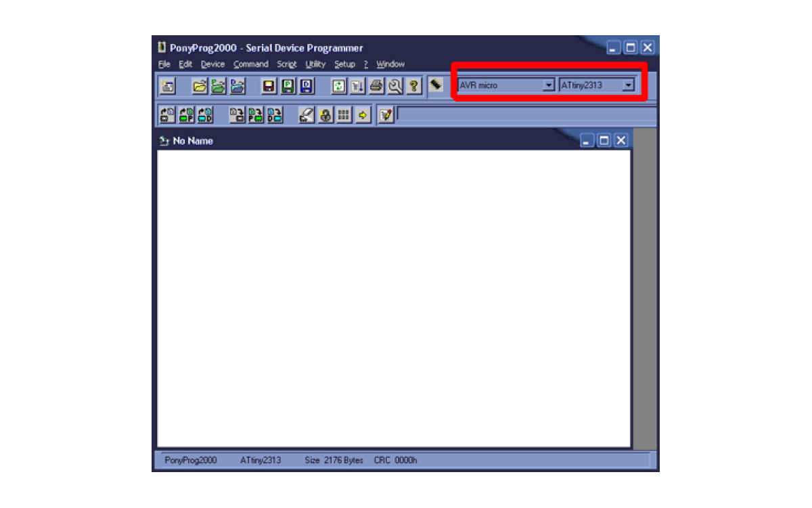This screenshot has height=508, width=812.
Task: Click the Load Script icon
Action: point(357,86)
